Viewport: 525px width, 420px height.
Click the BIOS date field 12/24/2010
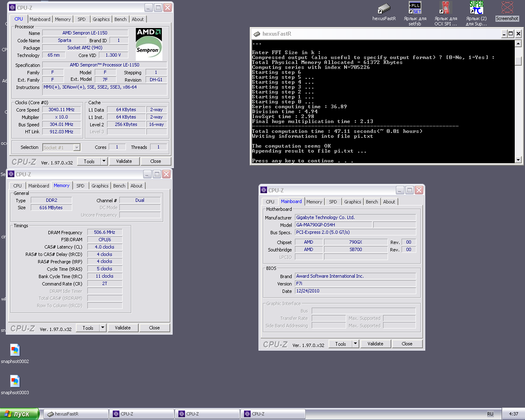[x=355, y=291]
